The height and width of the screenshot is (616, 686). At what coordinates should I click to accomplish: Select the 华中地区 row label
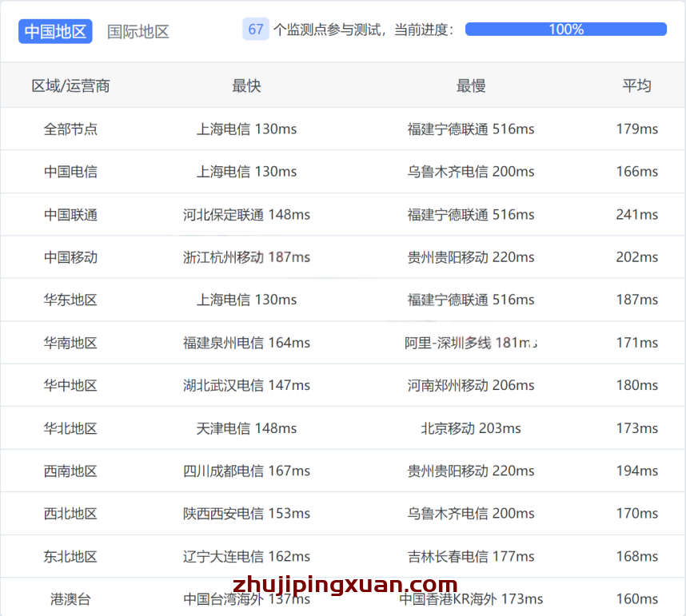70,385
